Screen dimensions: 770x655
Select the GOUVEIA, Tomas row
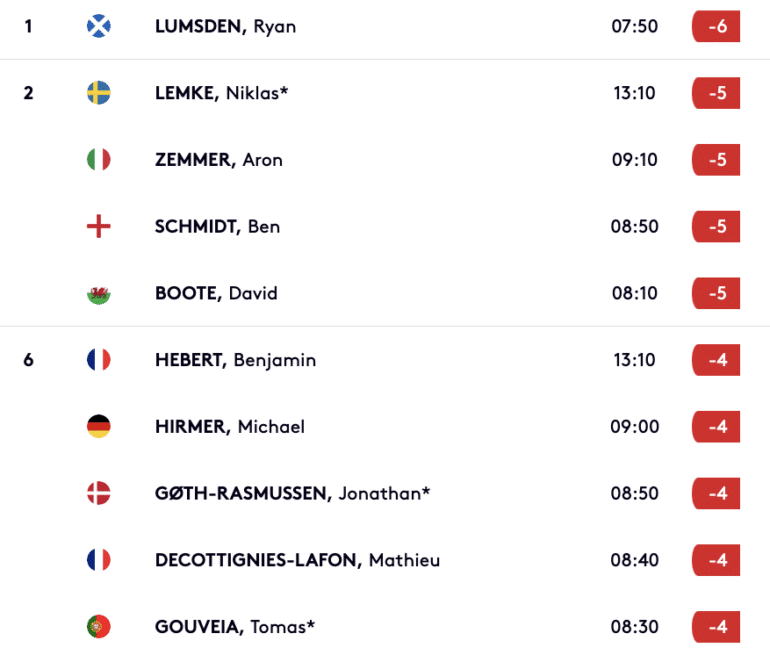[385, 627]
